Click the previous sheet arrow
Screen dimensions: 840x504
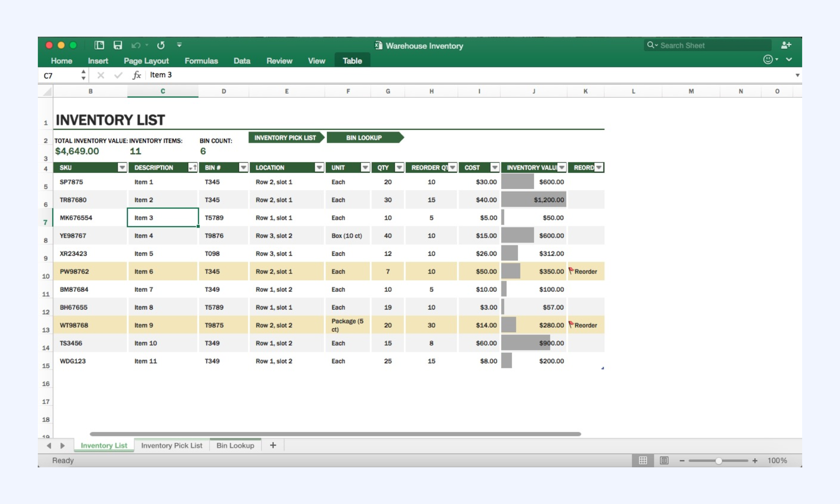(x=49, y=446)
